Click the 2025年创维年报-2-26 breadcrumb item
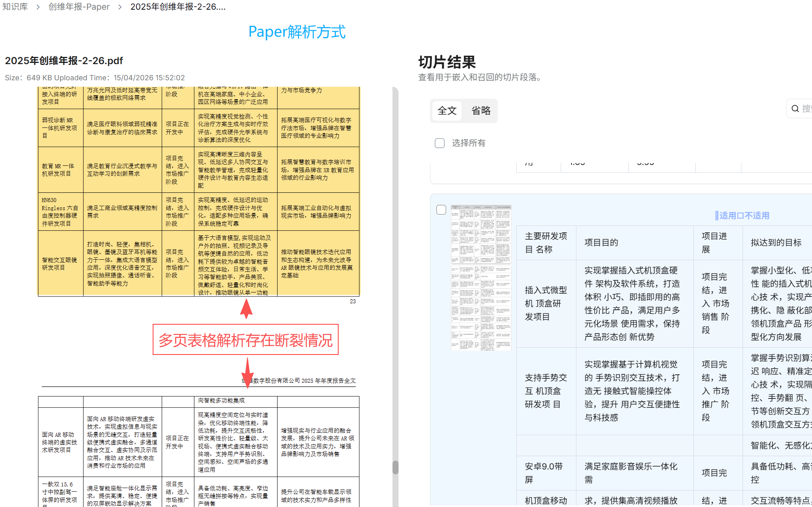 pos(178,7)
